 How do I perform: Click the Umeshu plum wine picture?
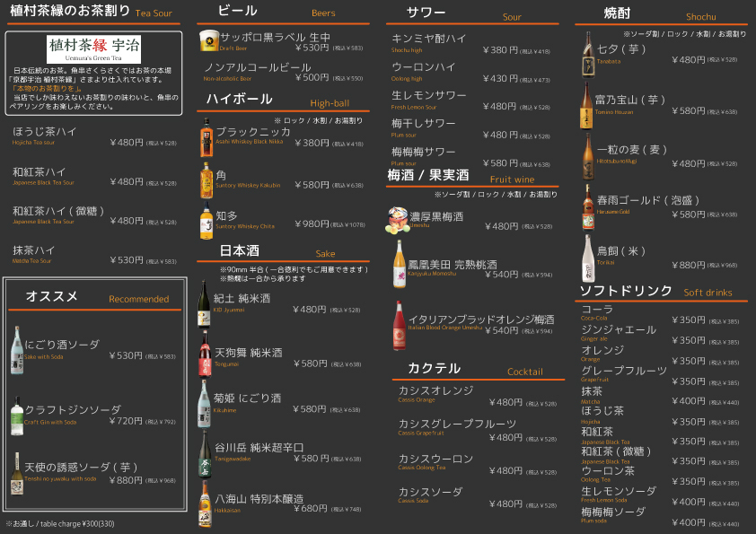coord(397,220)
